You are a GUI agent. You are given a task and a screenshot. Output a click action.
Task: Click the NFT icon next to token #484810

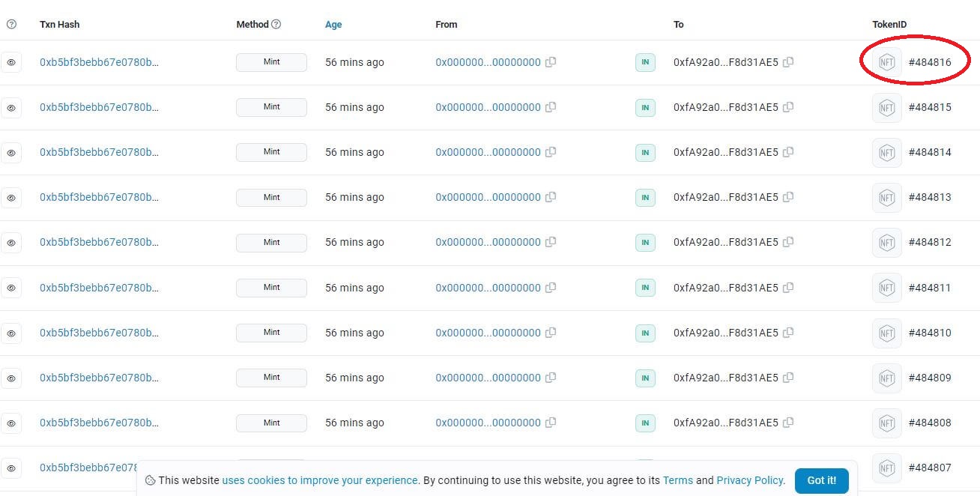click(x=886, y=333)
